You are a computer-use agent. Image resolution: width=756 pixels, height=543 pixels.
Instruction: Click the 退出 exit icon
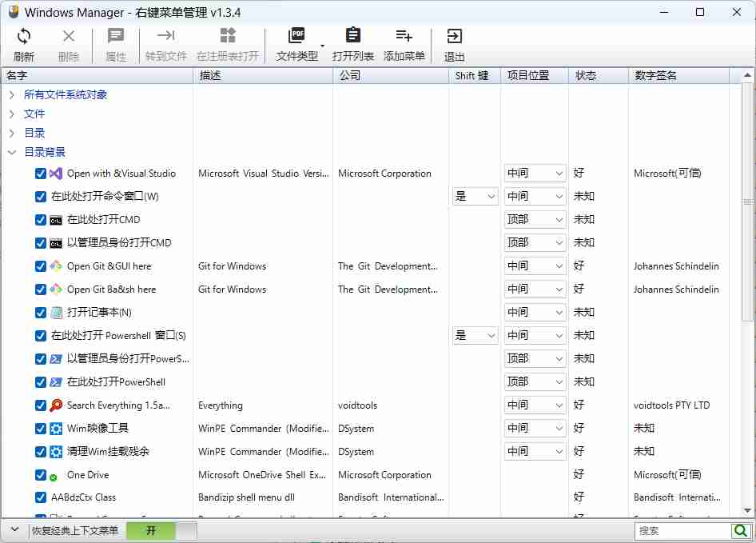pyautogui.click(x=454, y=36)
